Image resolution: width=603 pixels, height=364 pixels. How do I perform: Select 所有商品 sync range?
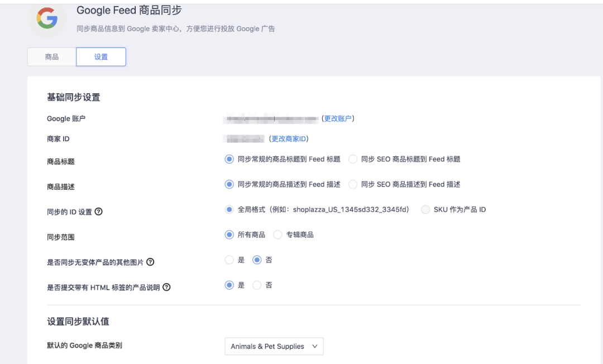click(x=229, y=235)
